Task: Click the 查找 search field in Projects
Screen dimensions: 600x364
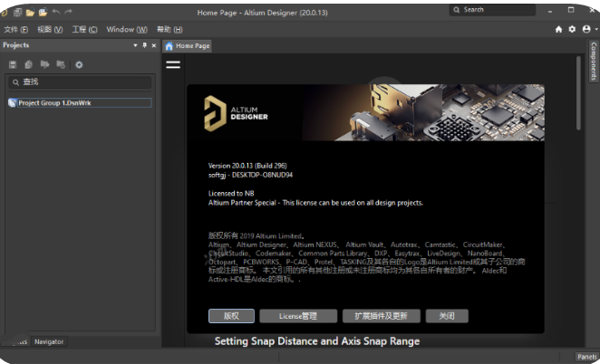Action: coord(80,81)
